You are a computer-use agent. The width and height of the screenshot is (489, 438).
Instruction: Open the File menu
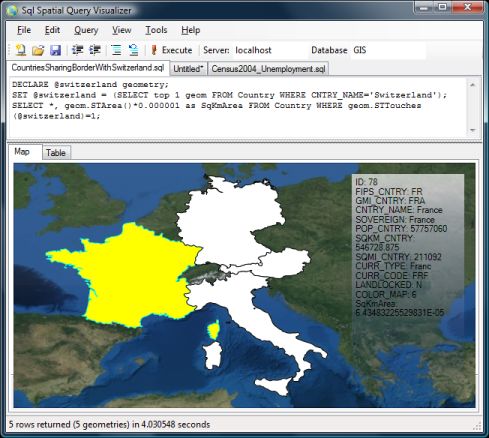[24, 30]
